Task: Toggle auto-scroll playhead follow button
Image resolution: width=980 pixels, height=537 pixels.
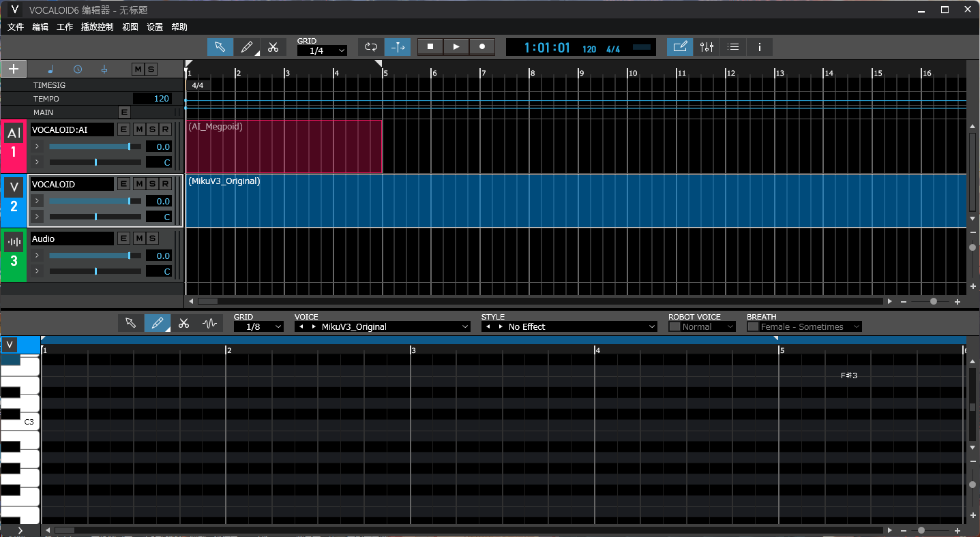Action: click(398, 47)
